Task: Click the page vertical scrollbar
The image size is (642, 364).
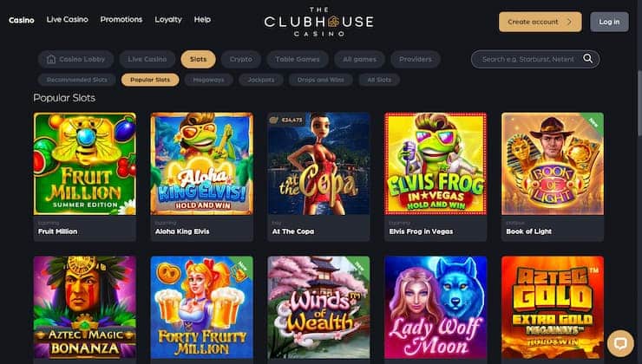Action: pyautogui.click(x=639, y=102)
